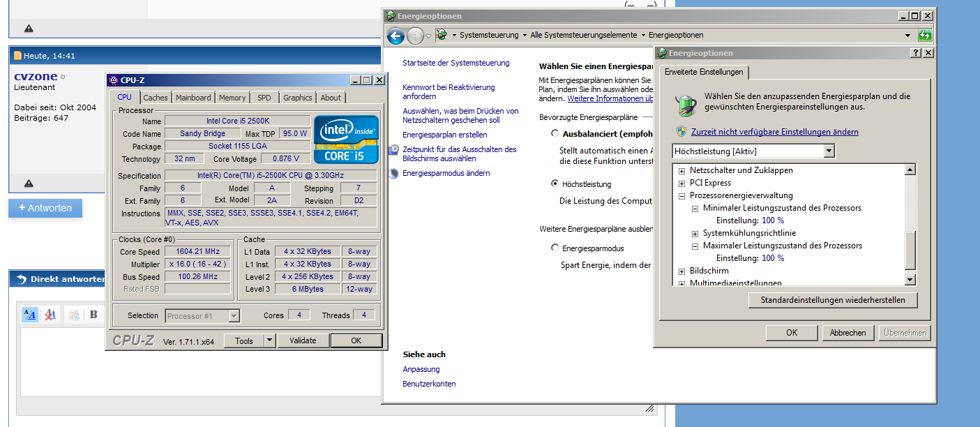
Task: Open the Processor #1 selection dropdown
Action: [234, 316]
